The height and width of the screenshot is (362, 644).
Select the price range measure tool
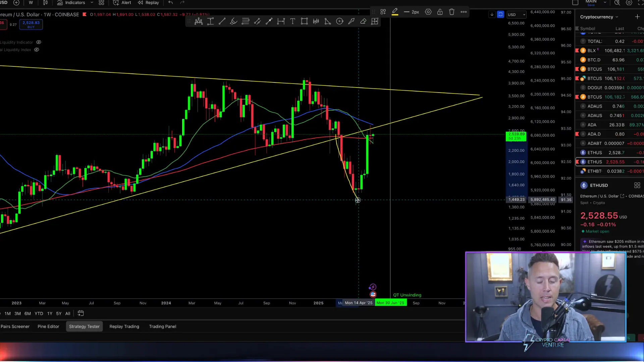tap(210, 21)
